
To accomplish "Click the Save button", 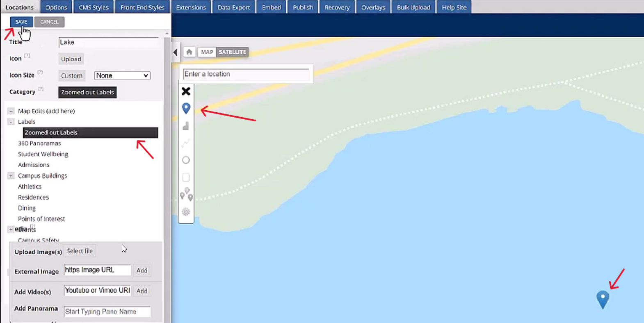I will [21, 22].
